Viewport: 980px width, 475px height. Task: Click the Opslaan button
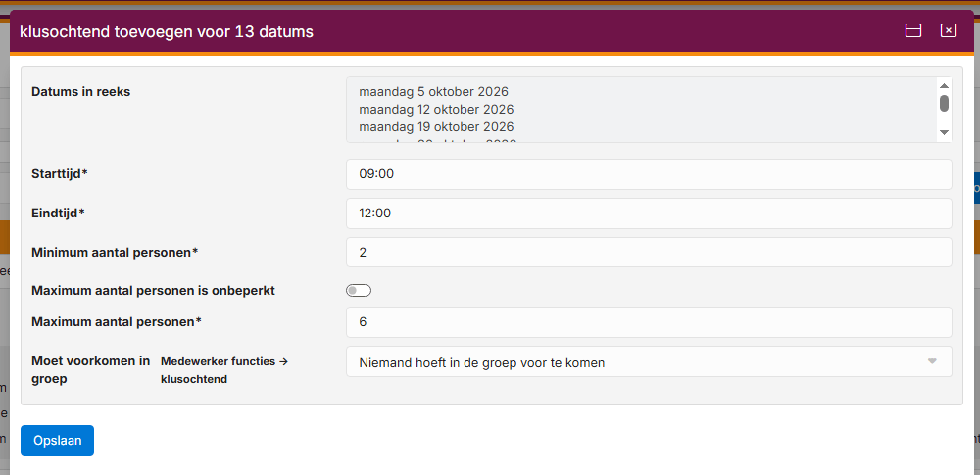click(57, 441)
